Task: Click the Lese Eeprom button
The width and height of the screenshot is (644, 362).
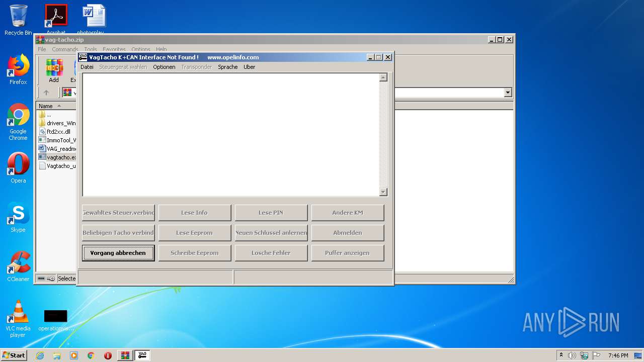Action: point(195,233)
